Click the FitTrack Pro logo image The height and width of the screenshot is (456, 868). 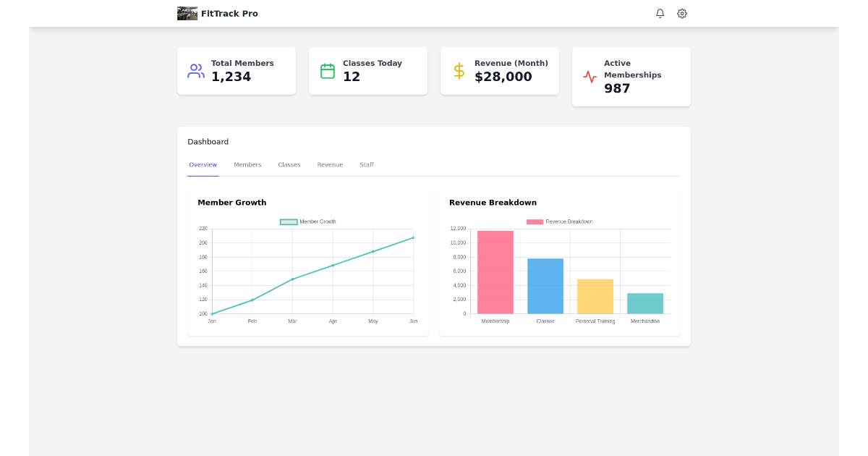(x=187, y=13)
